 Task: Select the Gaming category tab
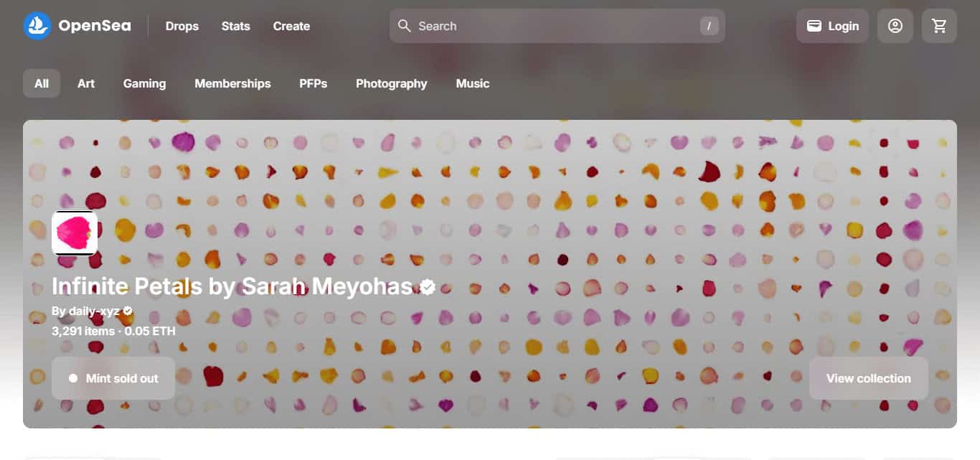[144, 83]
